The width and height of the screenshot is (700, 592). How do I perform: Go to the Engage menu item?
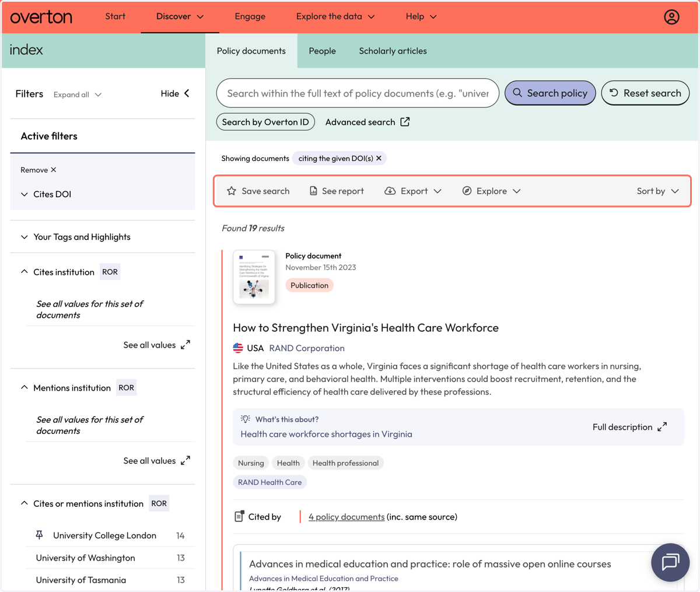pyautogui.click(x=250, y=16)
